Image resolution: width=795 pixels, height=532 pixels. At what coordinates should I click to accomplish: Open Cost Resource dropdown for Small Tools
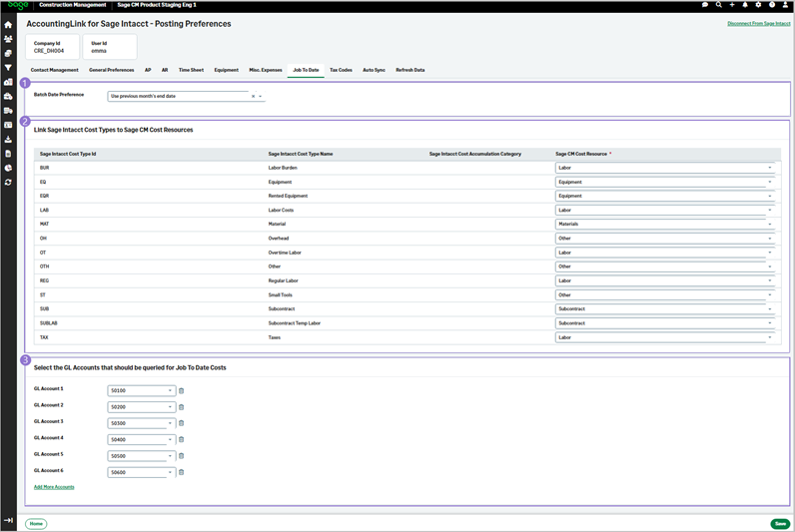[x=664, y=294]
